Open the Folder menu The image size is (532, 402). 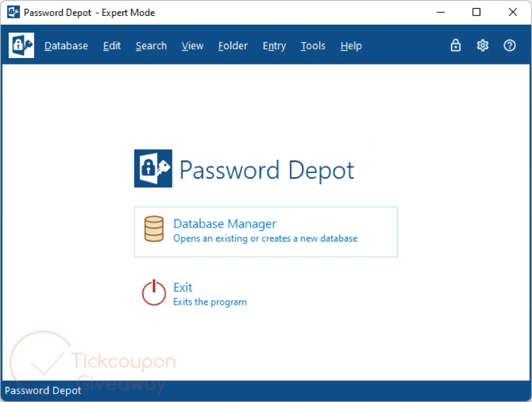pyautogui.click(x=233, y=46)
